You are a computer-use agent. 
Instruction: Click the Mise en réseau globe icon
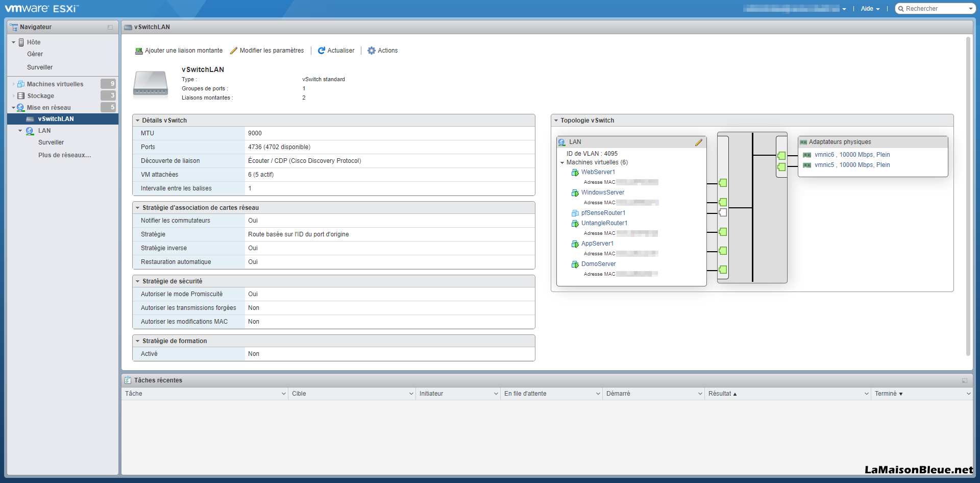tap(20, 108)
